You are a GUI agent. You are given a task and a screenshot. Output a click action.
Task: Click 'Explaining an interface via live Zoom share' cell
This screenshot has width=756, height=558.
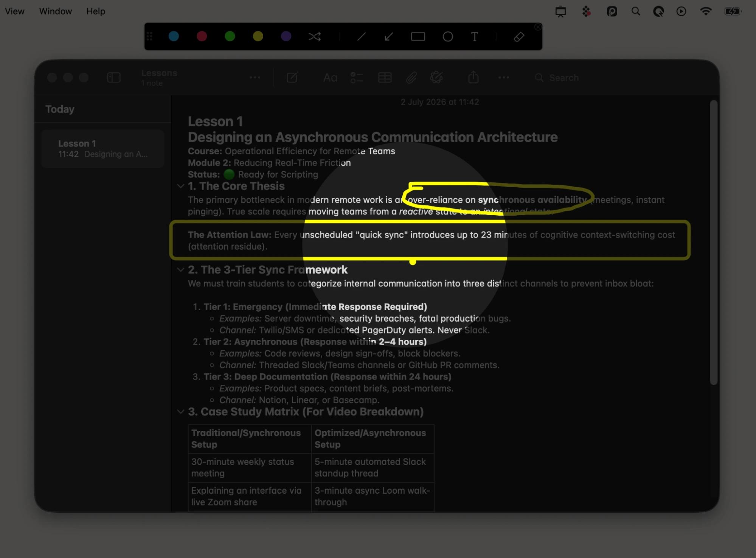tap(250, 496)
